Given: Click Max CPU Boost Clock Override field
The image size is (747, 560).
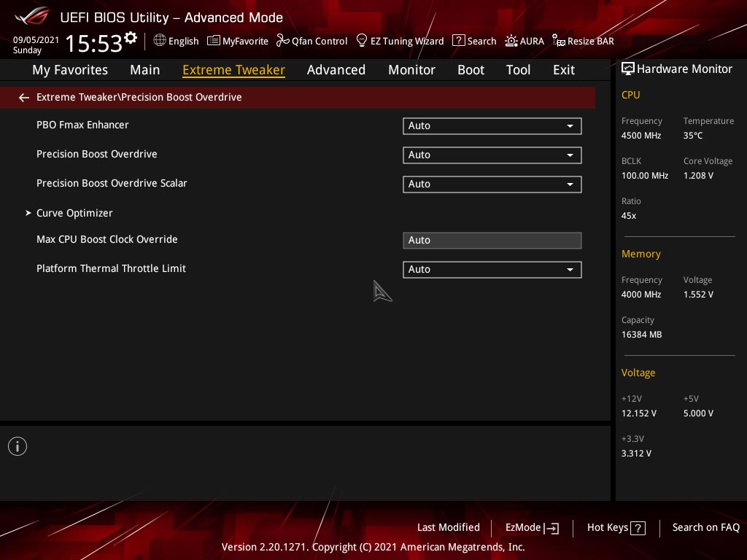Looking at the screenshot, I should click(492, 241).
